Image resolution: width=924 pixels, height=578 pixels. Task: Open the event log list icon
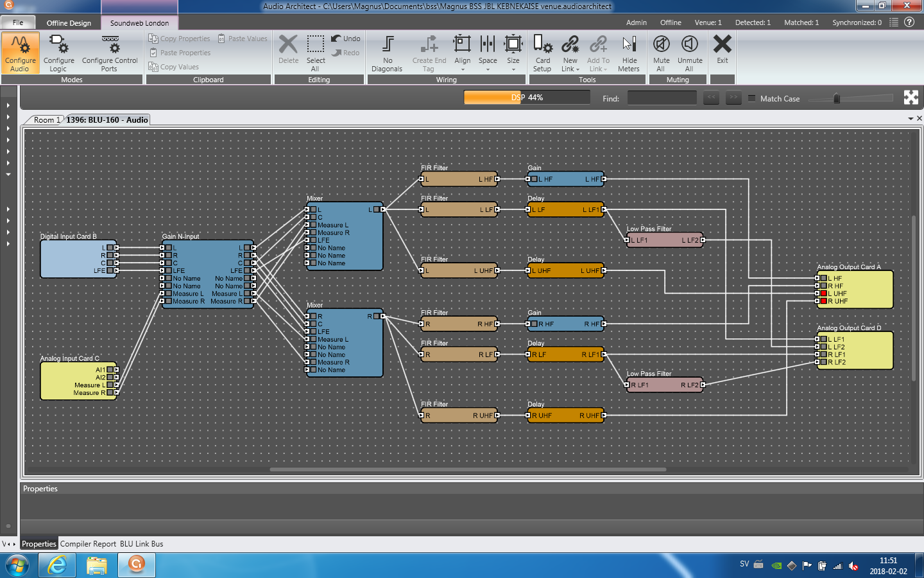(894, 22)
